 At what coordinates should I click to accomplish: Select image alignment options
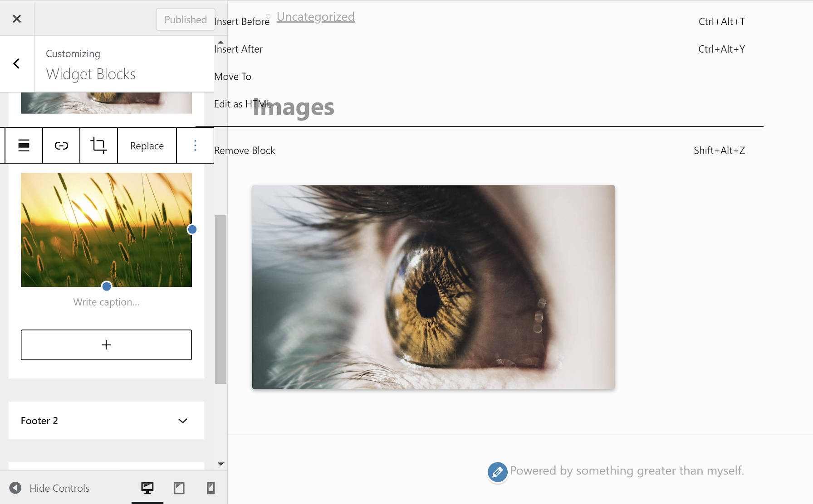[x=23, y=145]
